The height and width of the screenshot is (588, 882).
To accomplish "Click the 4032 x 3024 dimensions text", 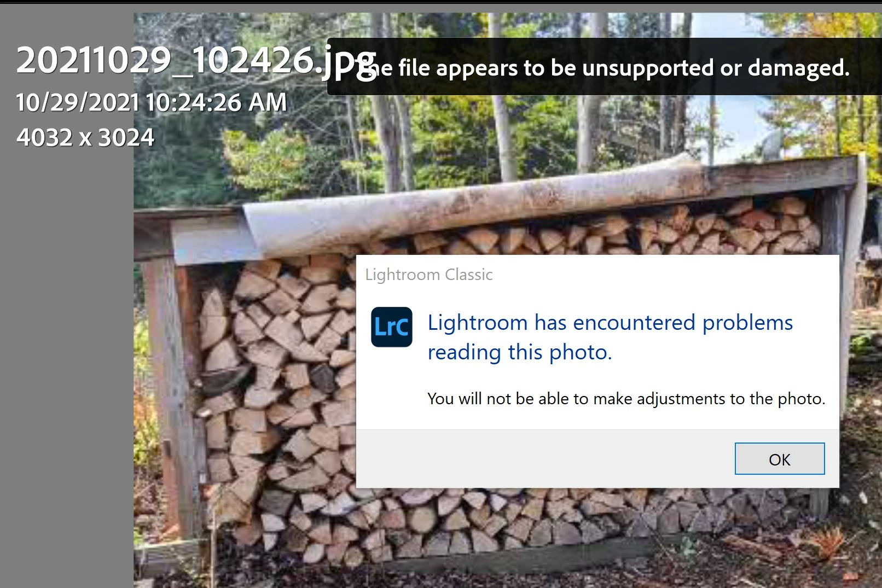I will point(85,137).
